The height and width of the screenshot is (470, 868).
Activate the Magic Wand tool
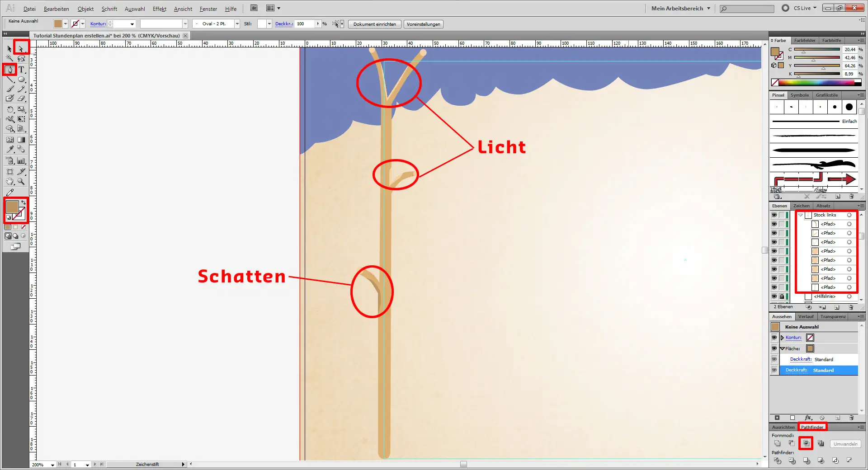pos(9,59)
